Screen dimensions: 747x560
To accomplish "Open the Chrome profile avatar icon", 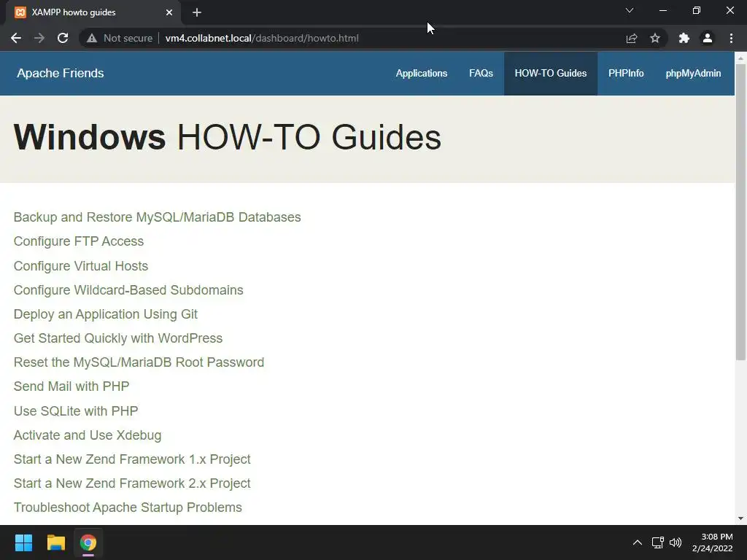I will [708, 38].
